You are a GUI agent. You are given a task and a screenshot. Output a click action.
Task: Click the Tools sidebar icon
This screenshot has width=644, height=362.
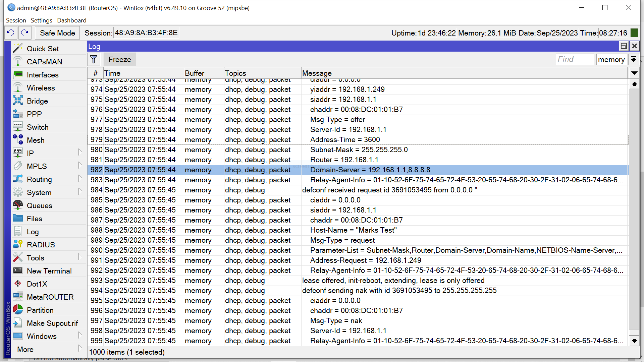click(x=18, y=258)
